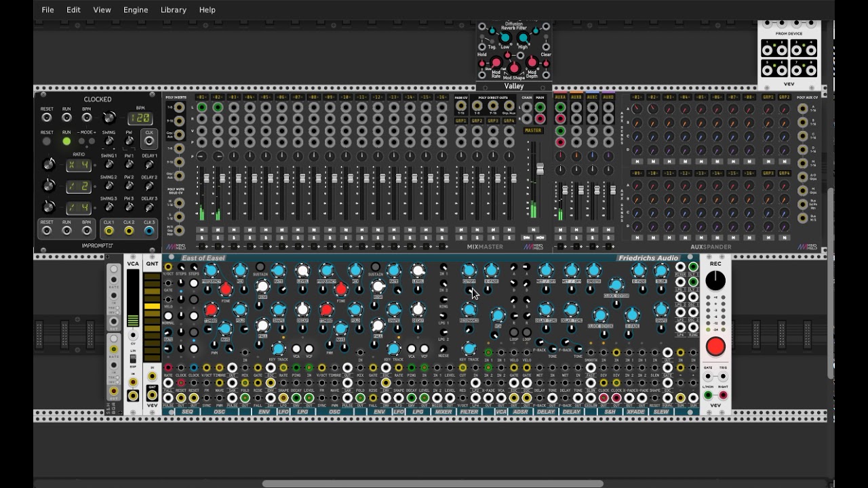Solo track 02 on MixMaster
Viewport: 868px width, 488px height.
(218, 238)
